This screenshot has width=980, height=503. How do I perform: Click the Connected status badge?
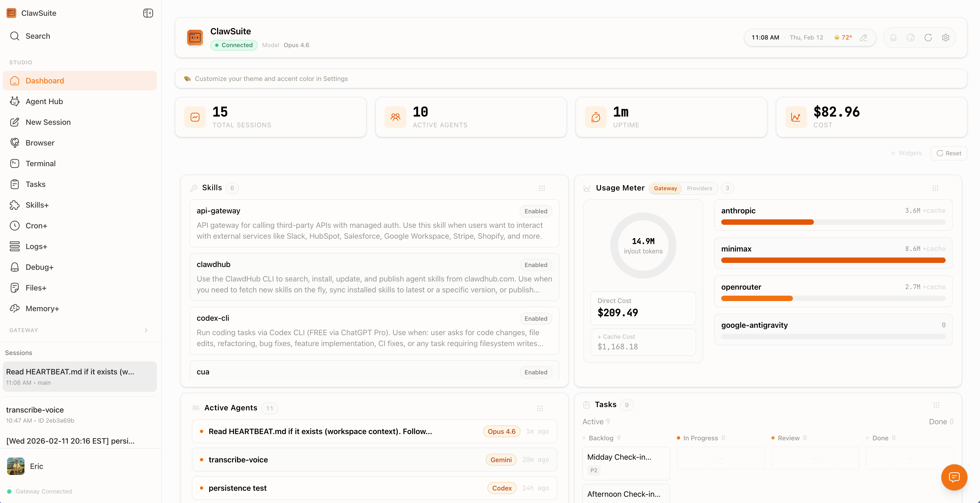[x=234, y=45]
